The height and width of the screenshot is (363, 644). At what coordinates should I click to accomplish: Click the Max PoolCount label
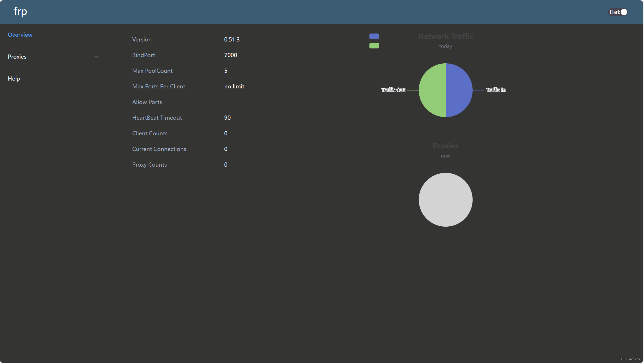click(x=152, y=71)
